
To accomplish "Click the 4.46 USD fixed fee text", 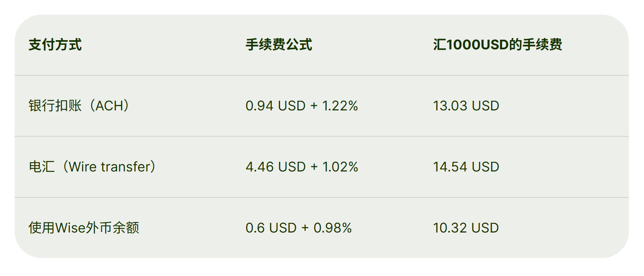I will [x=276, y=167].
